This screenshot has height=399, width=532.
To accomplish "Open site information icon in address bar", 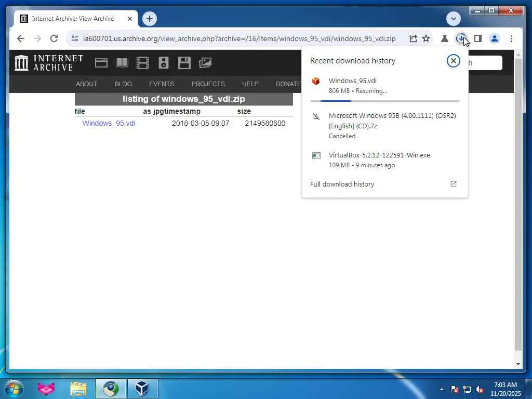I will [x=75, y=38].
